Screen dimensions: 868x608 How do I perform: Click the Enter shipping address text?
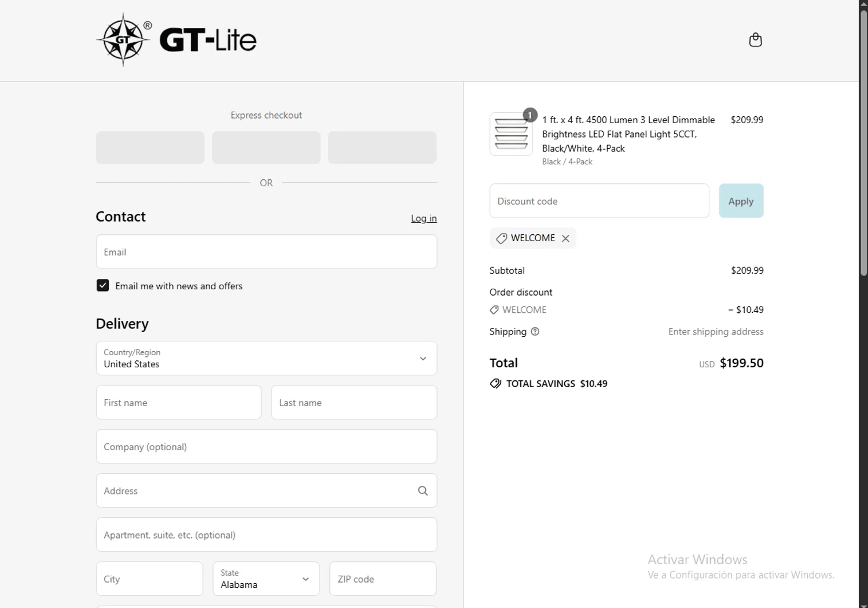716,331
